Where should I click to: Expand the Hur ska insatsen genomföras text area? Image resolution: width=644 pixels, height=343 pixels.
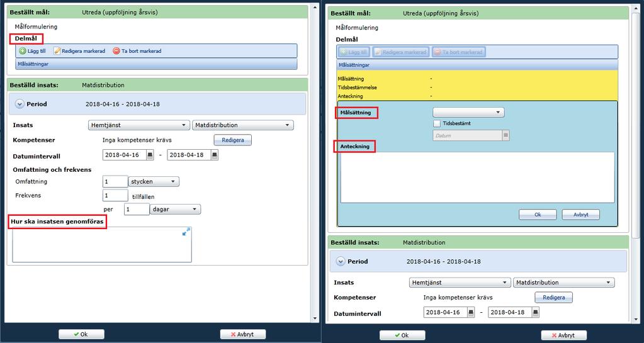[186, 232]
